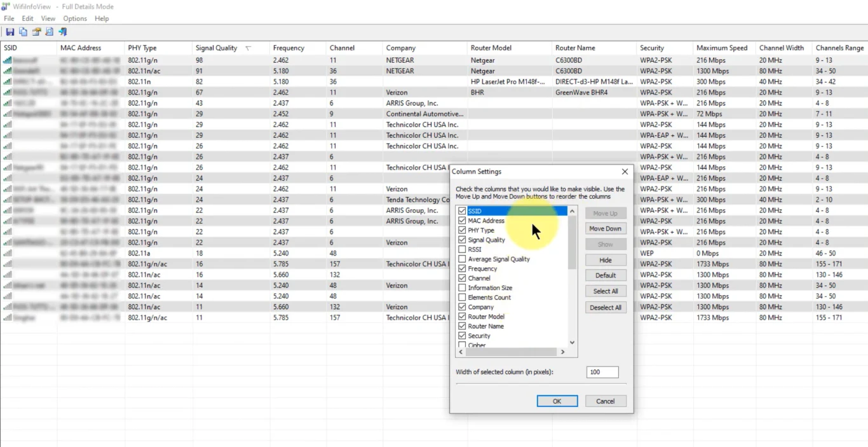The image size is (868, 447).
Task: Uncheck the RSSI column checkbox
Action: [x=461, y=249]
